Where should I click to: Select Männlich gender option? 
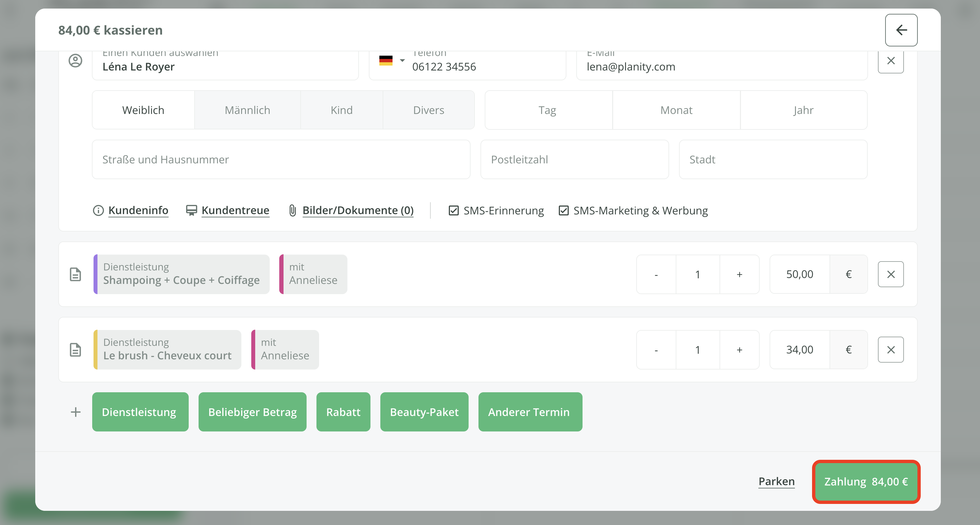click(x=247, y=110)
